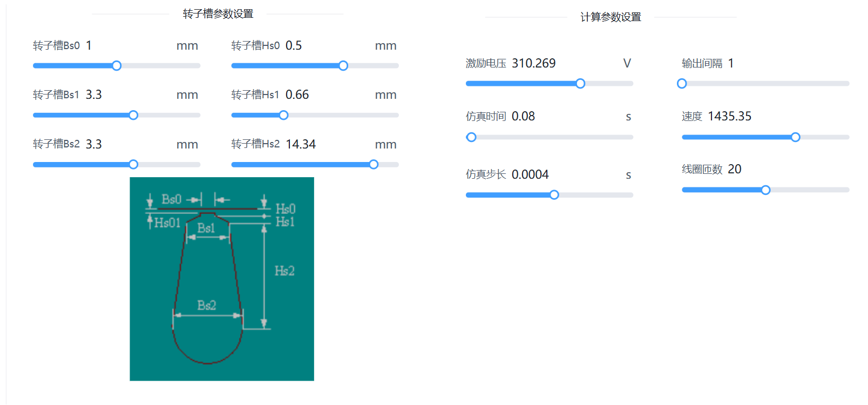
Task: Click the V unit beside 激励电压
Action: [x=627, y=64]
